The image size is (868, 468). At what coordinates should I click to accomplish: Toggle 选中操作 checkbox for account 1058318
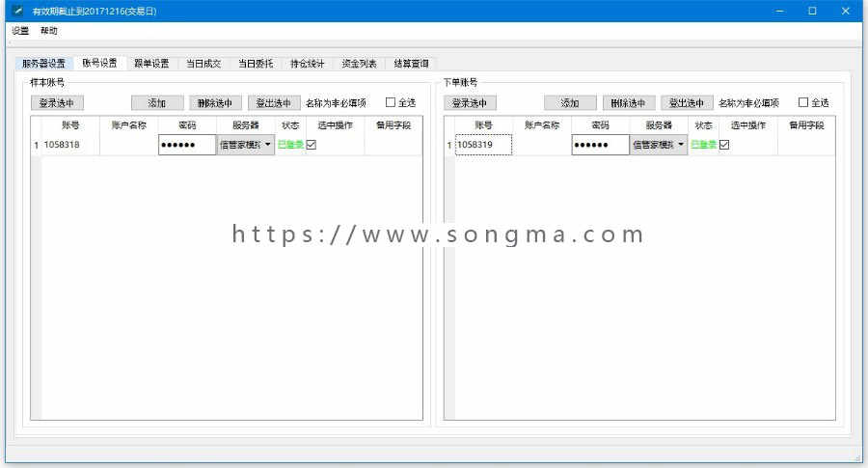click(x=312, y=145)
